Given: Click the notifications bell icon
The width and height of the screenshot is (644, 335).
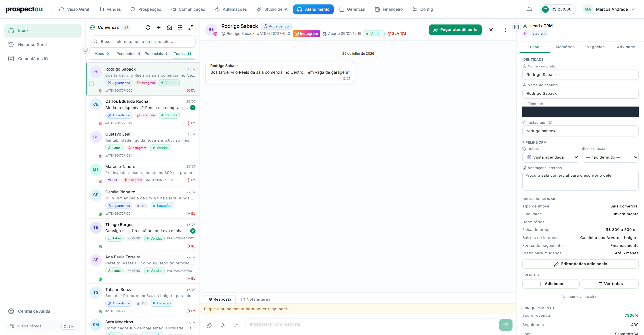Looking at the screenshot, I should point(530,9).
